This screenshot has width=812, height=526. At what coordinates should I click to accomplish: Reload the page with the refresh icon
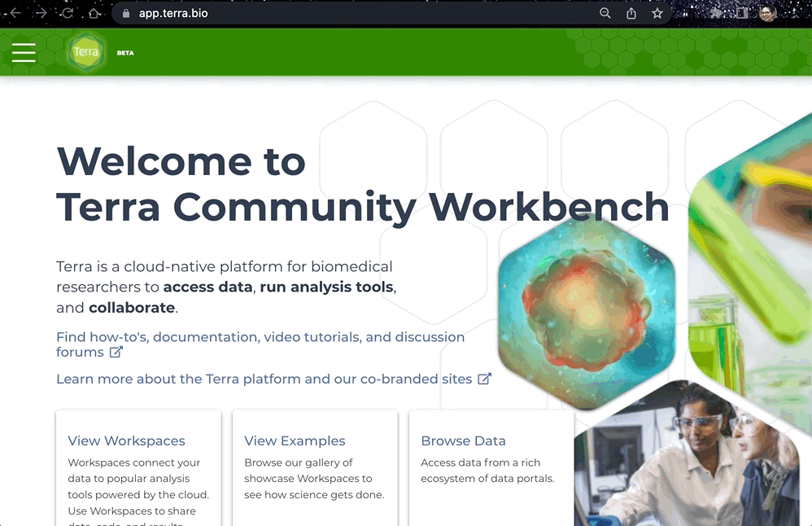pos(68,14)
